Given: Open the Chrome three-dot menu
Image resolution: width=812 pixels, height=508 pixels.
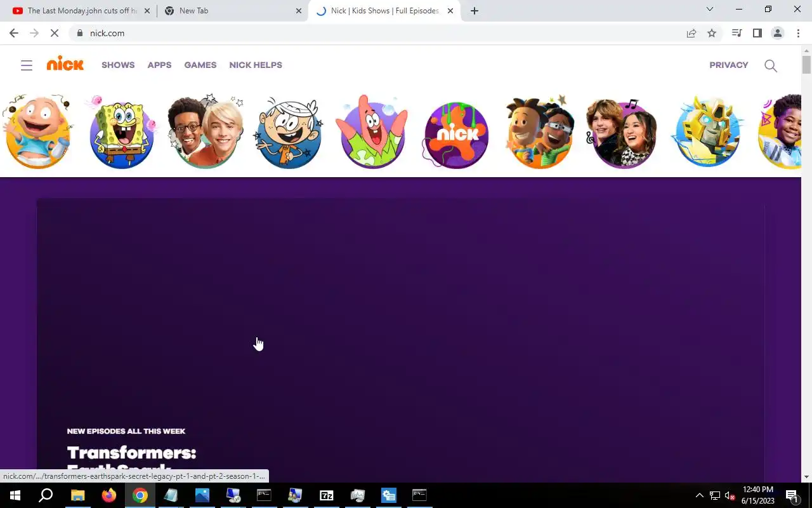Looking at the screenshot, I should [798, 33].
